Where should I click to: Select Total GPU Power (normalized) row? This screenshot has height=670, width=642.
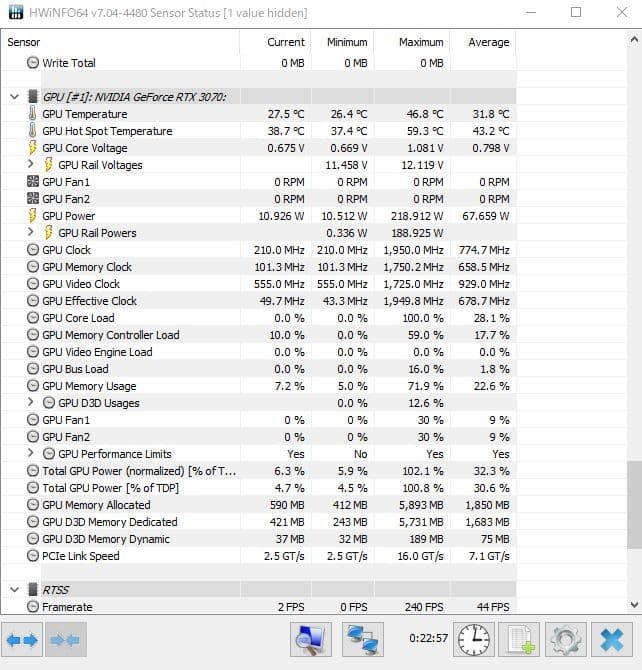[259, 471]
